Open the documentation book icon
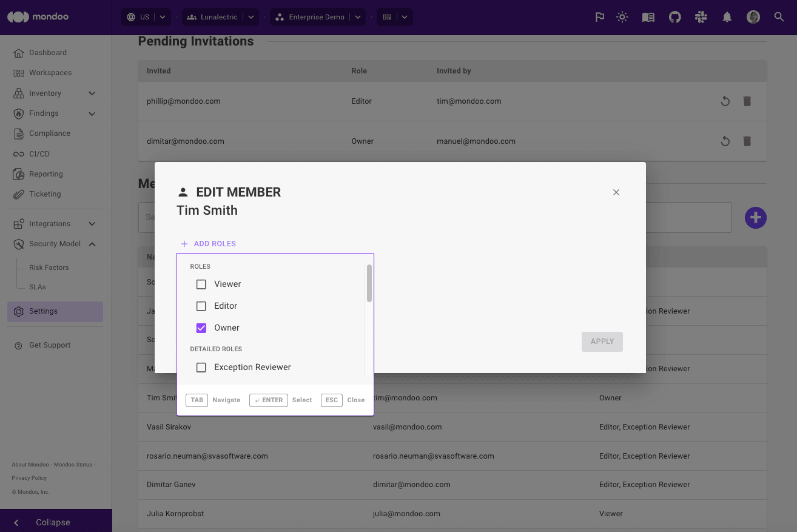Viewport: 797px width, 532px height. tap(648, 17)
